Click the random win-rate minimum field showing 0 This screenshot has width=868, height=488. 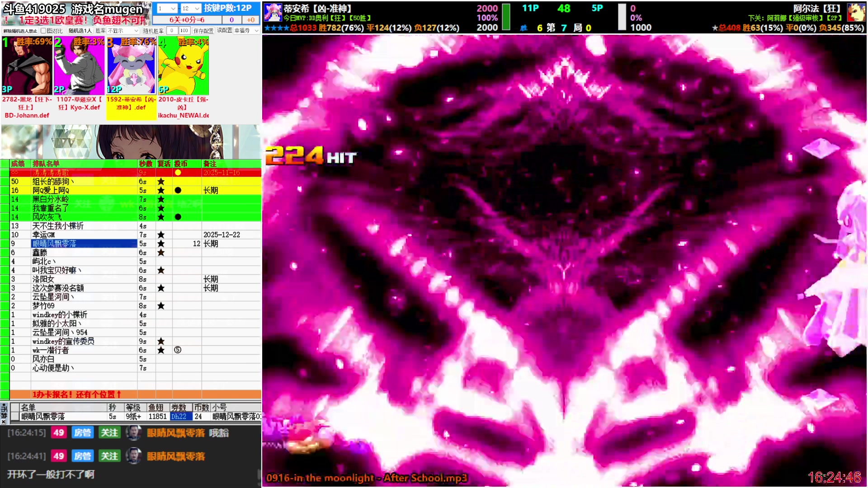[172, 31]
